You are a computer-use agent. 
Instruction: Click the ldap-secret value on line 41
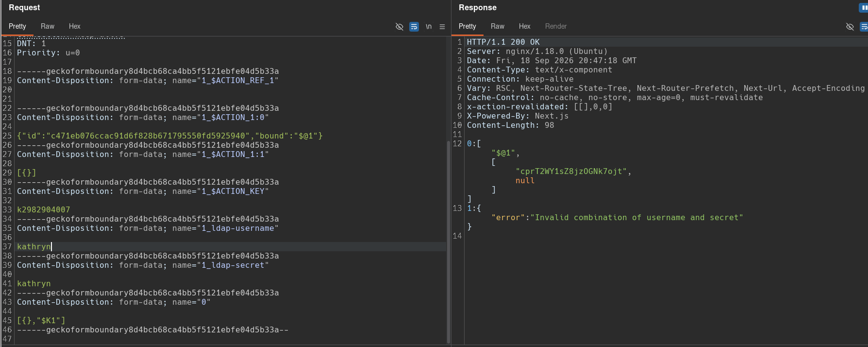click(34, 284)
